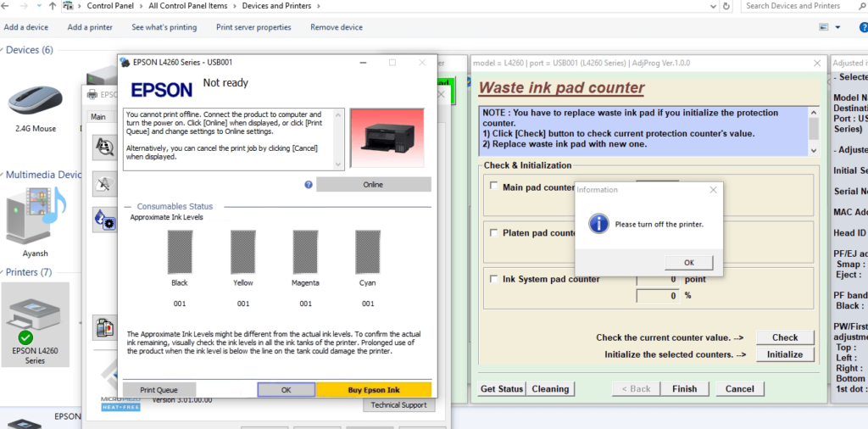
Task: Click the Epson icon in the status monitor title bar
Action: (x=125, y=63)
